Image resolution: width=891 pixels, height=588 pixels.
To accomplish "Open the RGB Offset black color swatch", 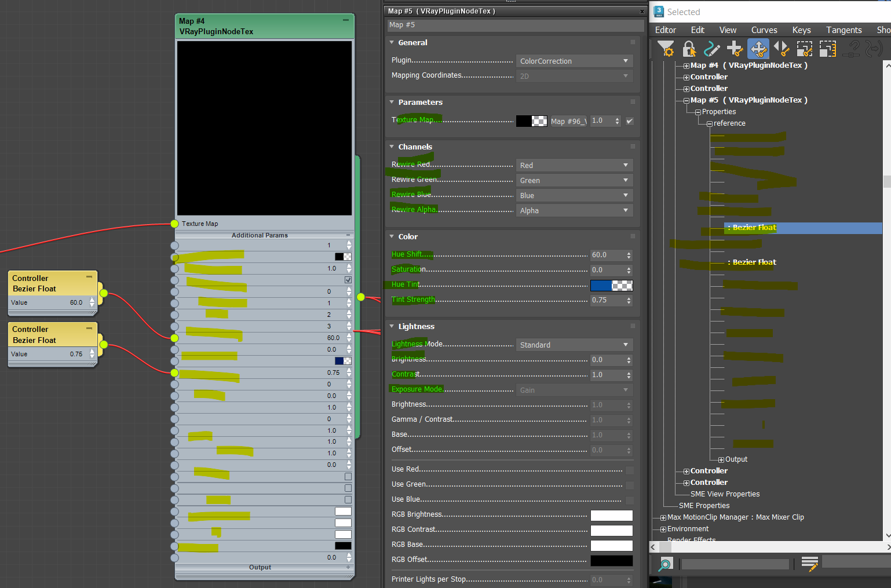I will click(x=611, y=561).
